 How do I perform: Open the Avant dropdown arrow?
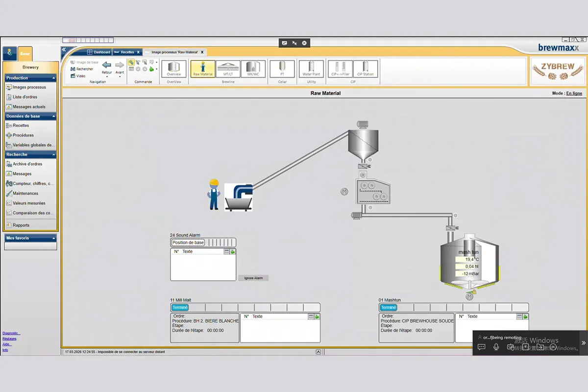[120, 77]
